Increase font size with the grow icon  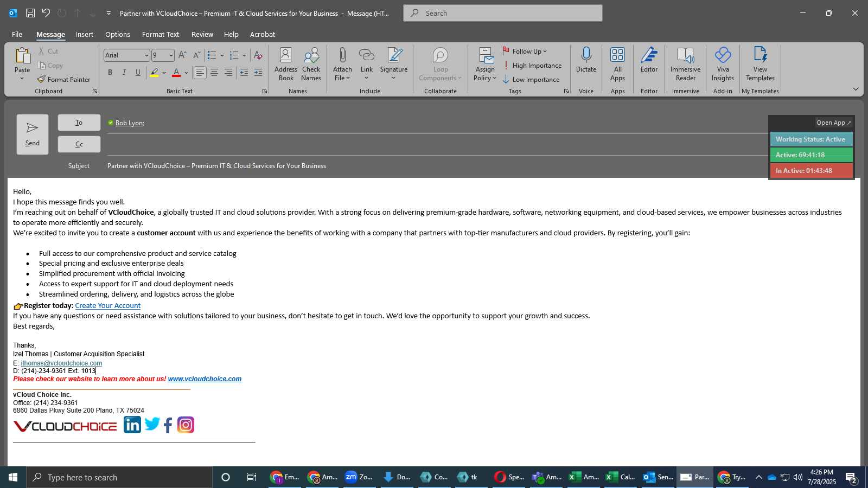pos(182,55)
